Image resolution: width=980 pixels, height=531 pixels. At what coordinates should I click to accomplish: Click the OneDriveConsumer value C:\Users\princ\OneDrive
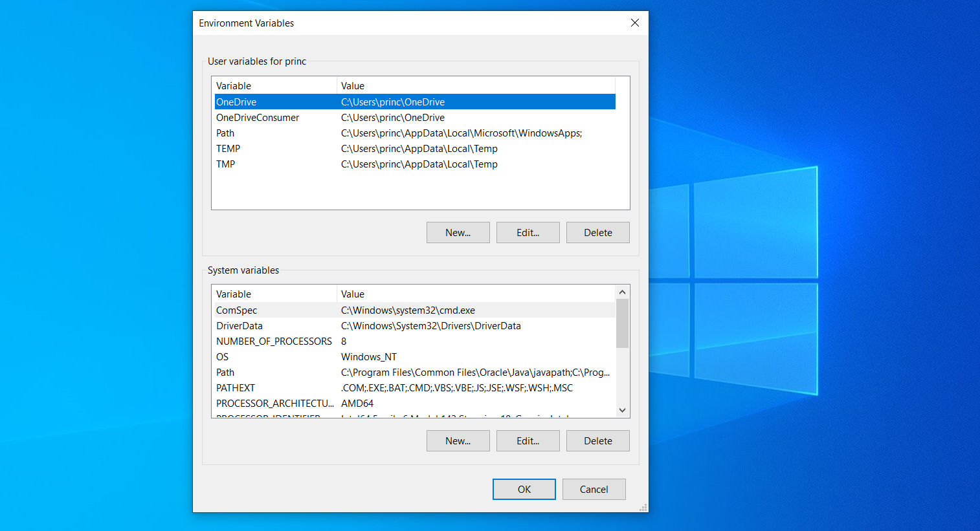393,118
